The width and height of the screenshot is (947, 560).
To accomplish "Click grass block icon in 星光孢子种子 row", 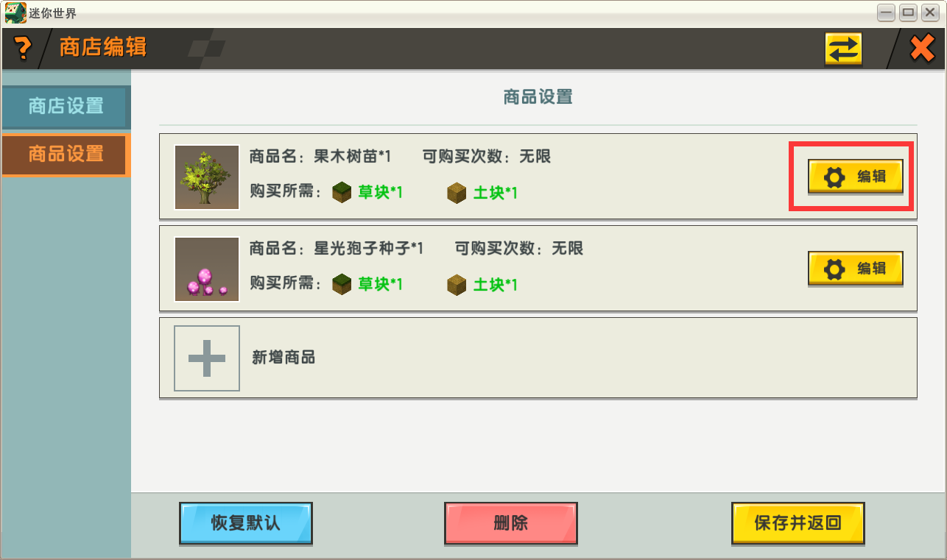I will click(342, 285).
